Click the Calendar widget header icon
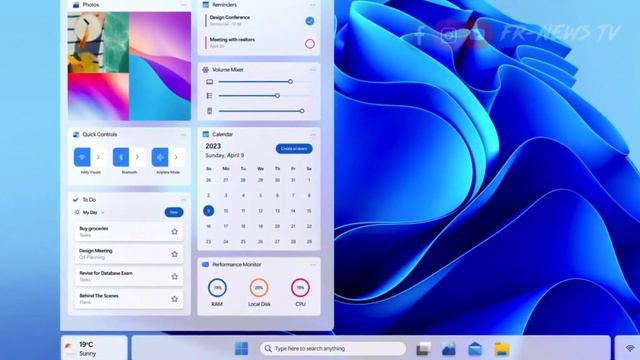Image resolution: width=640 pixels, height=360 pixels. (x=205, y=134)
